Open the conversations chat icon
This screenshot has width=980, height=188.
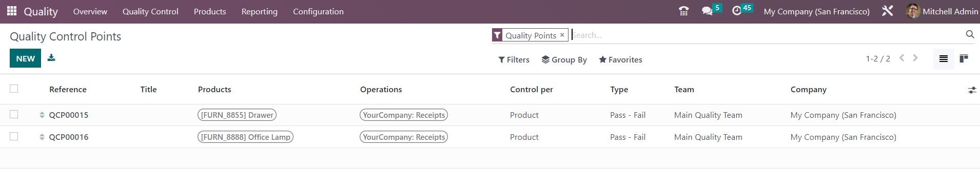707,11
